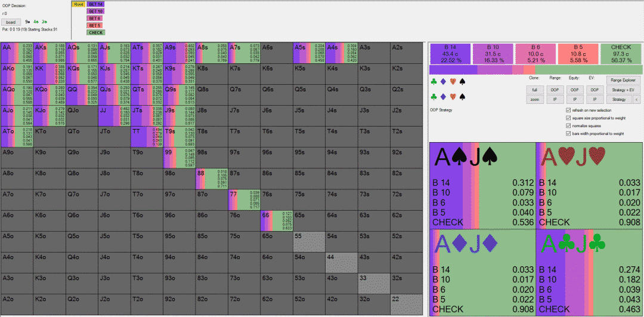Select the AKs cell in the hand matrix
The image size is (644, 317).
tap(49, 53)
